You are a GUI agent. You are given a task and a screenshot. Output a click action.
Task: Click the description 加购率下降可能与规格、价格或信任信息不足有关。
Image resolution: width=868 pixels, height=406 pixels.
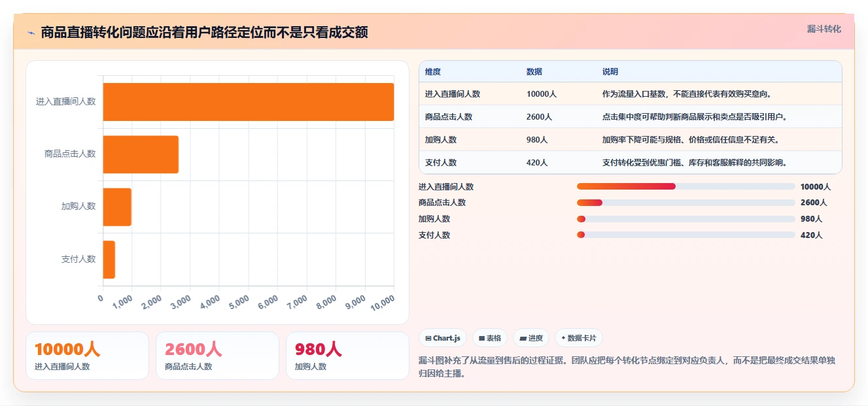(691, 140)
